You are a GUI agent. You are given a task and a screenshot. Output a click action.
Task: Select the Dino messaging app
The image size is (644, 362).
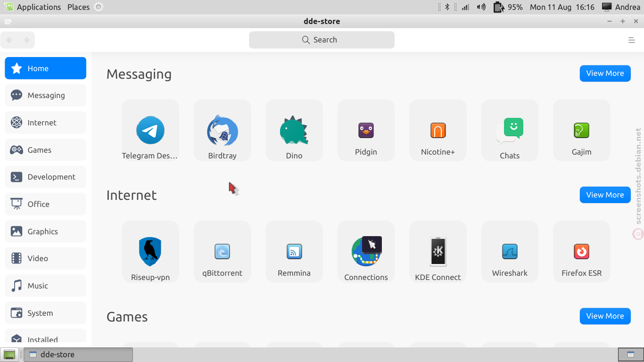pyautogui.click(x=294, y=130)
